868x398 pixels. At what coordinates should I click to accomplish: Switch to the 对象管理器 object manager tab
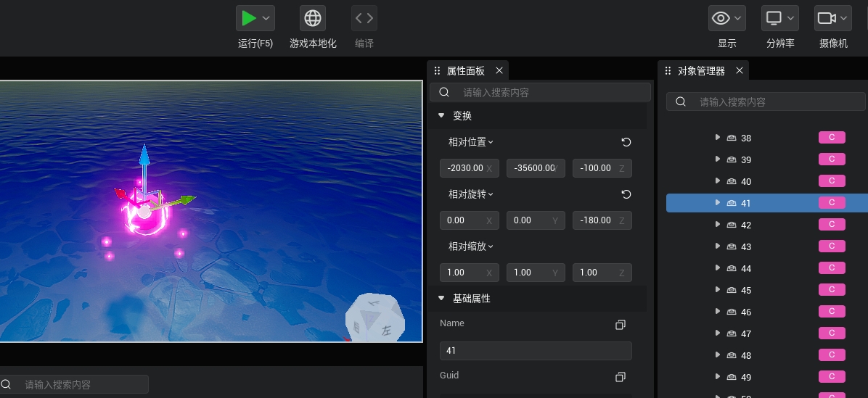[700, 71]
